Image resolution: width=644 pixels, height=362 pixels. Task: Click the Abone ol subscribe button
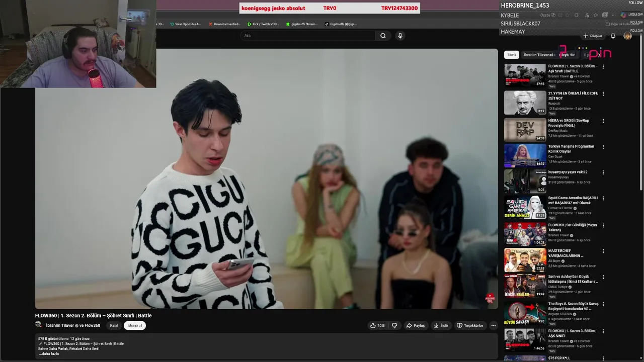coord(135,325)
